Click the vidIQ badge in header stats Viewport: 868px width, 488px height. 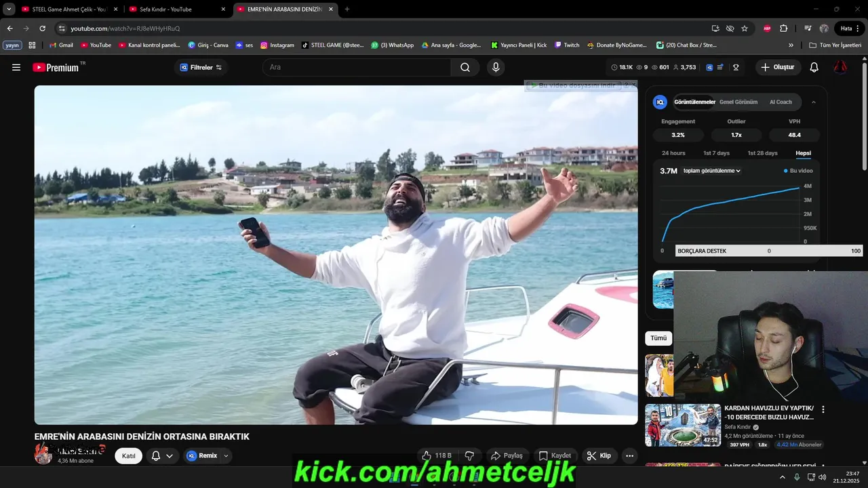(x=709, y=67)
